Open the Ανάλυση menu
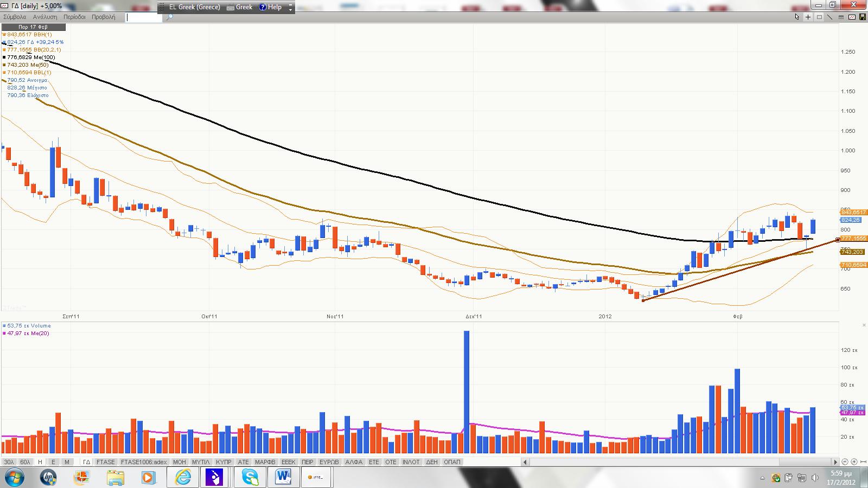The image size is (868, 488). click(x=44, y=17)
